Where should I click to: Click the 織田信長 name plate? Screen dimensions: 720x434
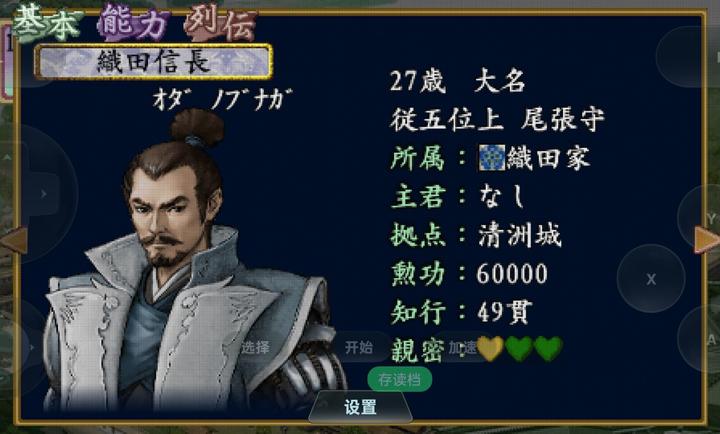pyautogui.click(x=154, y=62)
